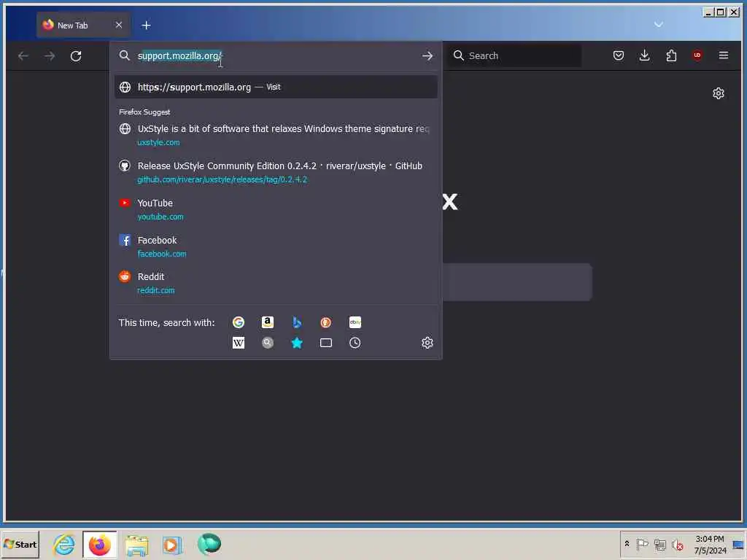Click the Go arrow in the address bar
This screenshot has height=560, width=747.
coord(427,56)
